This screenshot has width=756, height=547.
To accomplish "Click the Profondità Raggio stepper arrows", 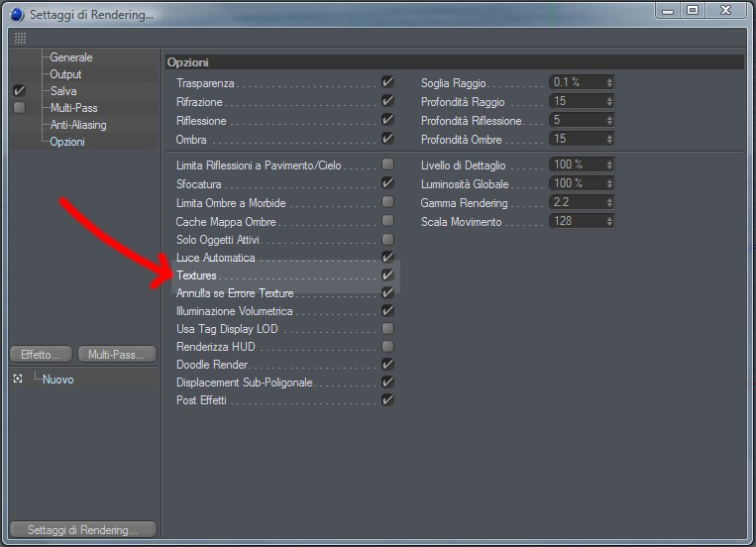I will point(609,101).
